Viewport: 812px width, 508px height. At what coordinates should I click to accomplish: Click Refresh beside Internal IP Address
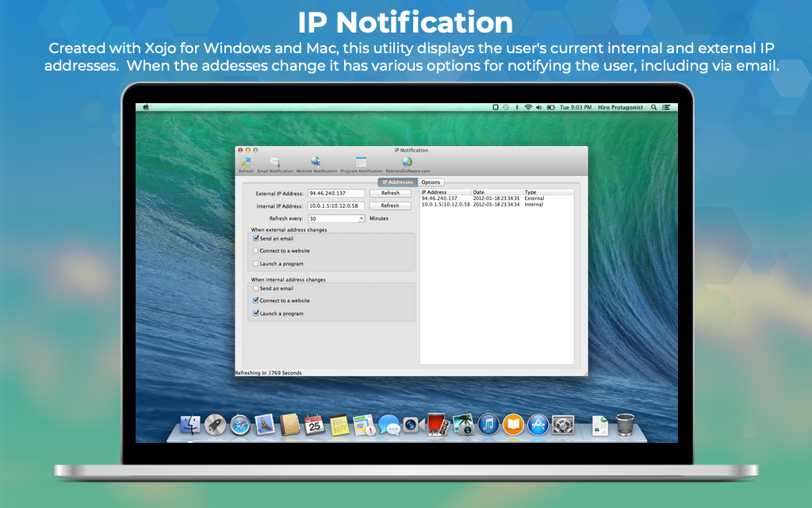coord(390,206)
